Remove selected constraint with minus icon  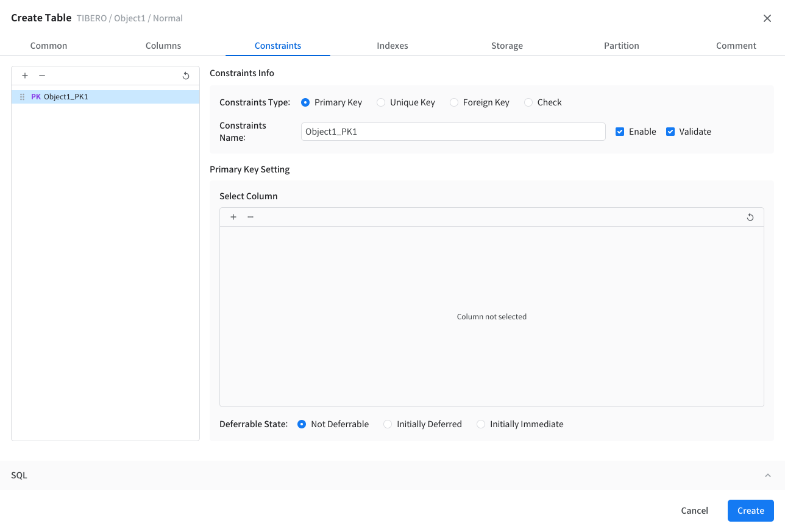pyautogui.click(x=42, y=76)
